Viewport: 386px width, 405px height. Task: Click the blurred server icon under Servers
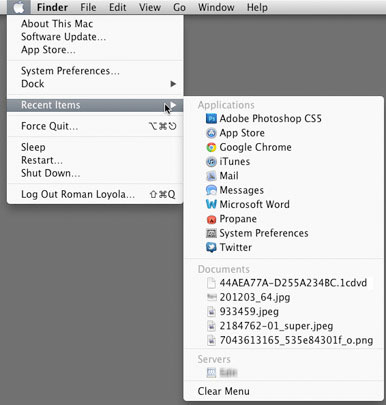(x=211, y=373)
